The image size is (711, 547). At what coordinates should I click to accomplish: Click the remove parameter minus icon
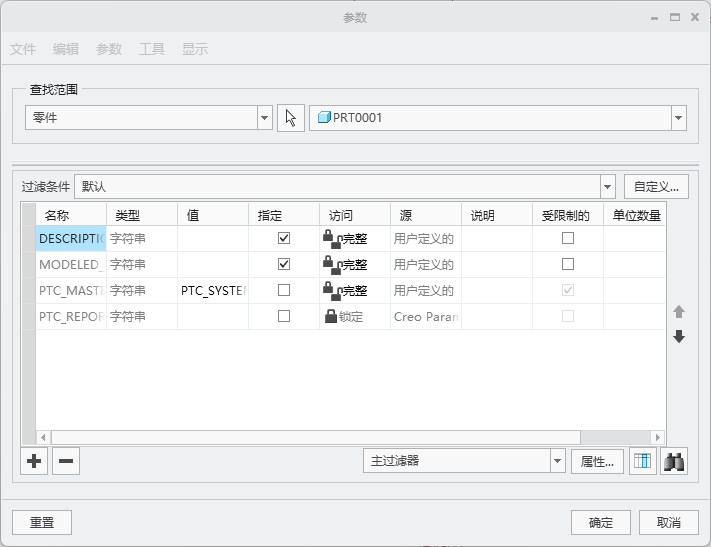66,461
